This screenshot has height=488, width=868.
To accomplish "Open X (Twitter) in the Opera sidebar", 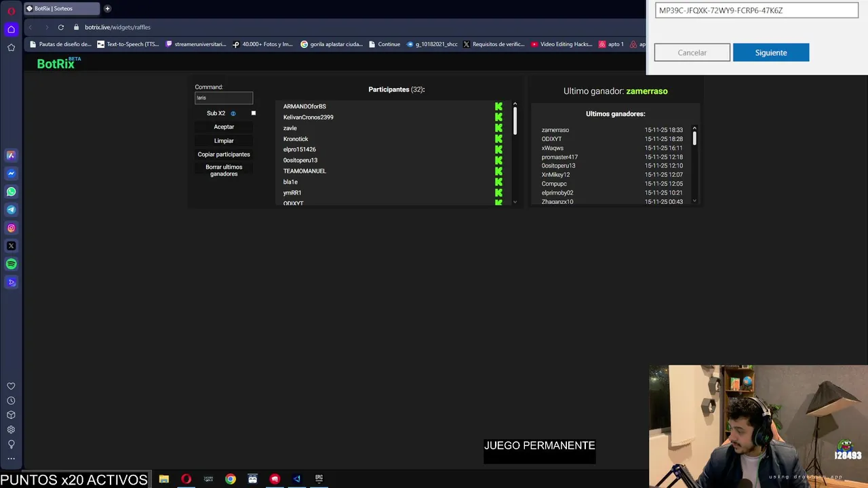I will click(11, 246).
